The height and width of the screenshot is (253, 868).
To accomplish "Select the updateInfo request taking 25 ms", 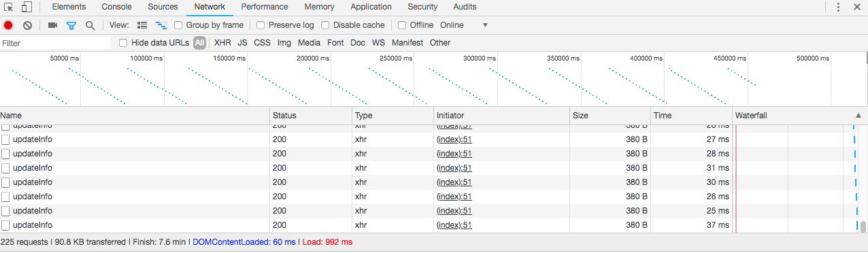I will pos(33,211).
